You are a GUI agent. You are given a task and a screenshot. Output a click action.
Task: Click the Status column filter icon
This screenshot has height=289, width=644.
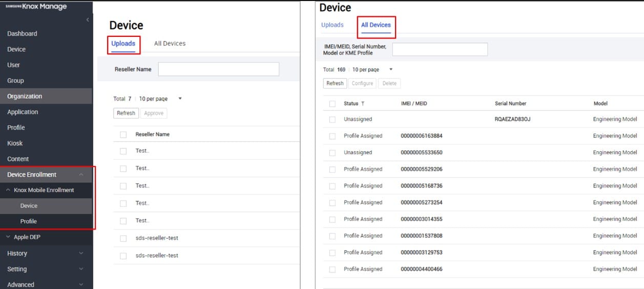point(363,104)
